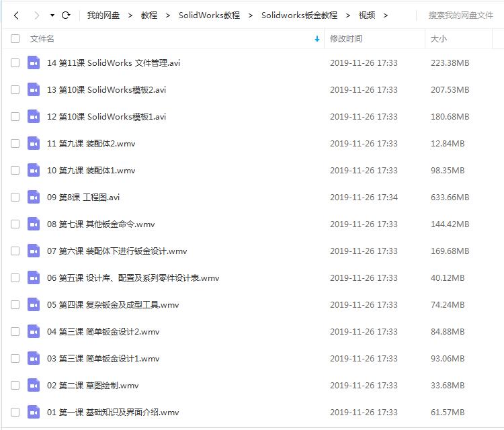Open file name 07 第六课 装配体下进行钣金设计.wmv
The image size is (504, 430).
click(x=117, y=251)
